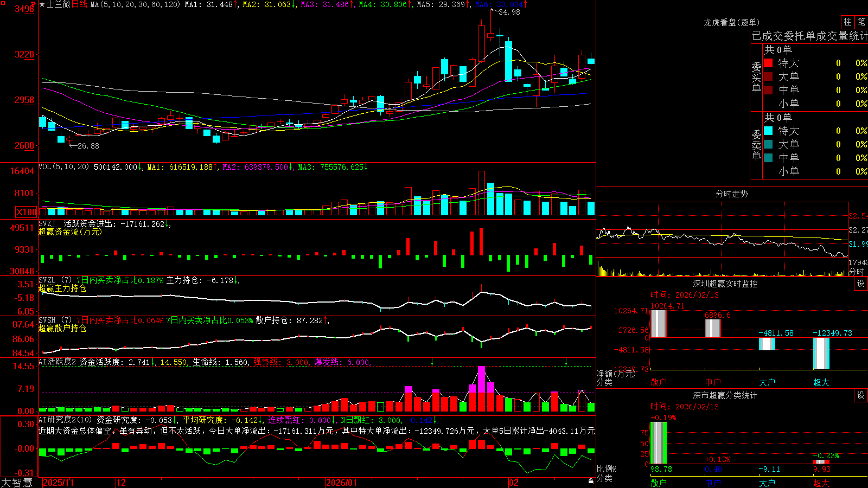868x488 pixels.
Task: Click the SVZJ 活跃资金进出 indicator label
Action: (x=104, y=224)
